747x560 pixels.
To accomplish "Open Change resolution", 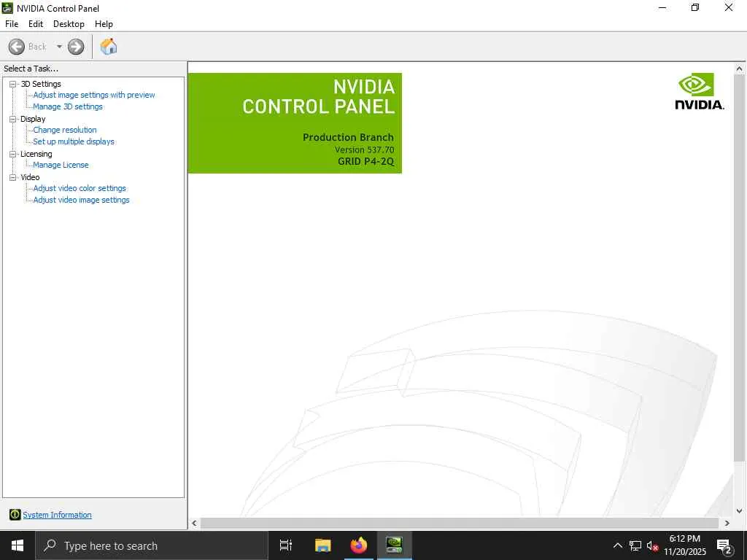I will 65,130.
